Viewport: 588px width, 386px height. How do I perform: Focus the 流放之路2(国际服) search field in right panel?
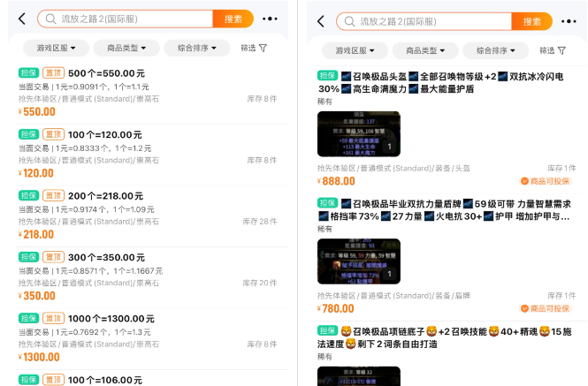pyautogui.click(x=424, y=21)
